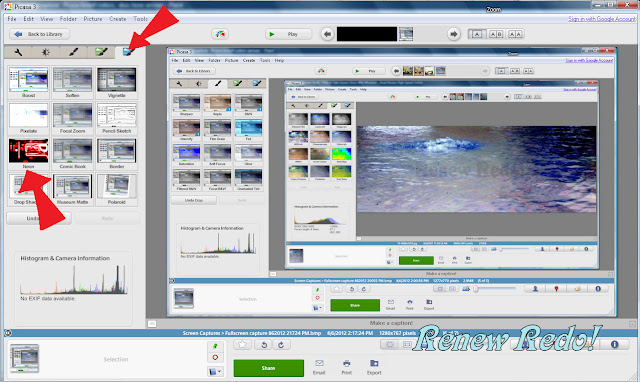Start slideshow with Play button
Image resolution: width=640 pixels, height=382 pixels.
click(288, 34)
